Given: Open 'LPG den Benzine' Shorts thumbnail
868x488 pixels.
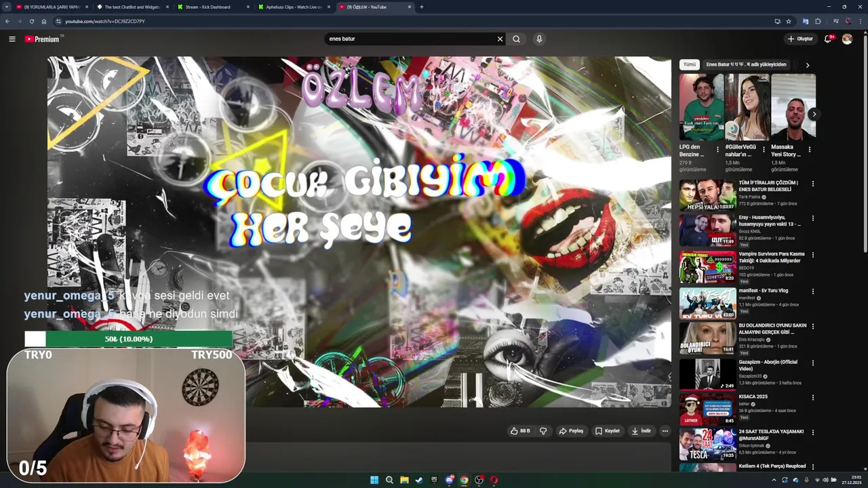Looking at the screenshot, I should [701, 107].
